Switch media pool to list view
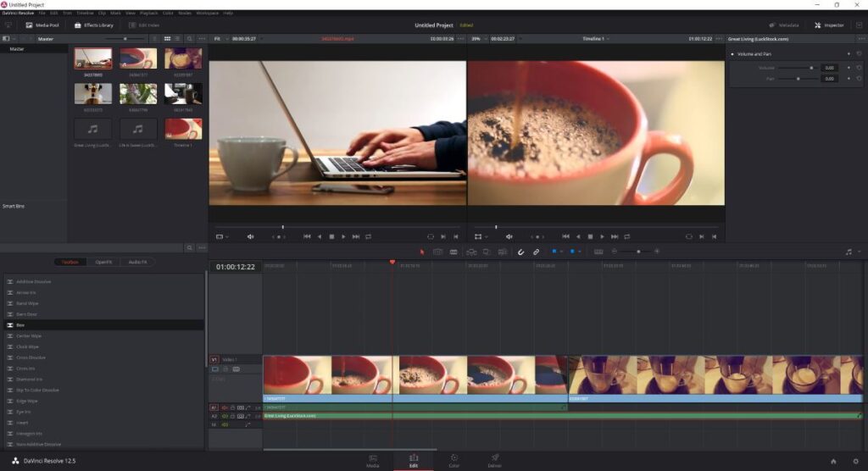The height and width of the screenshot is (471, 868). [178, 39]
